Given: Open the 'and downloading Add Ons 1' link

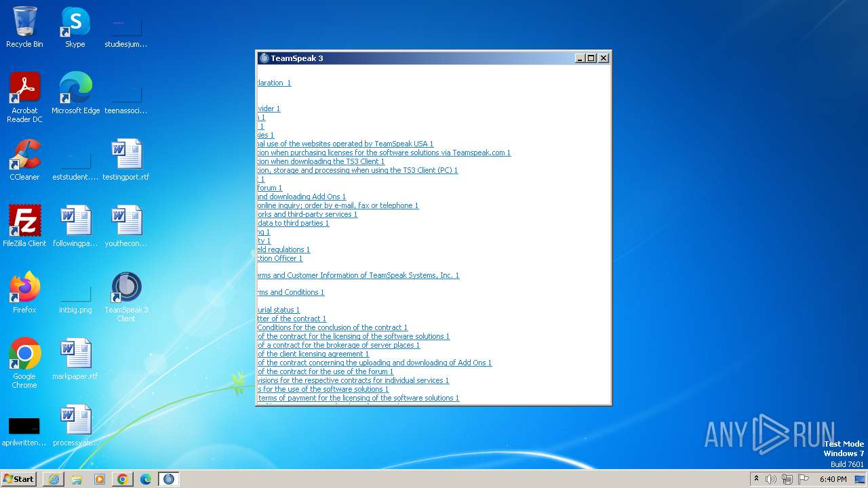Looking at the screenshot, I should click(x=301, y=197).
